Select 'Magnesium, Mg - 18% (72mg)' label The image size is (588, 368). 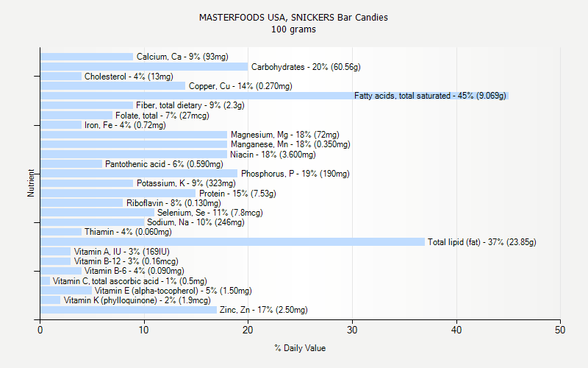285,135
